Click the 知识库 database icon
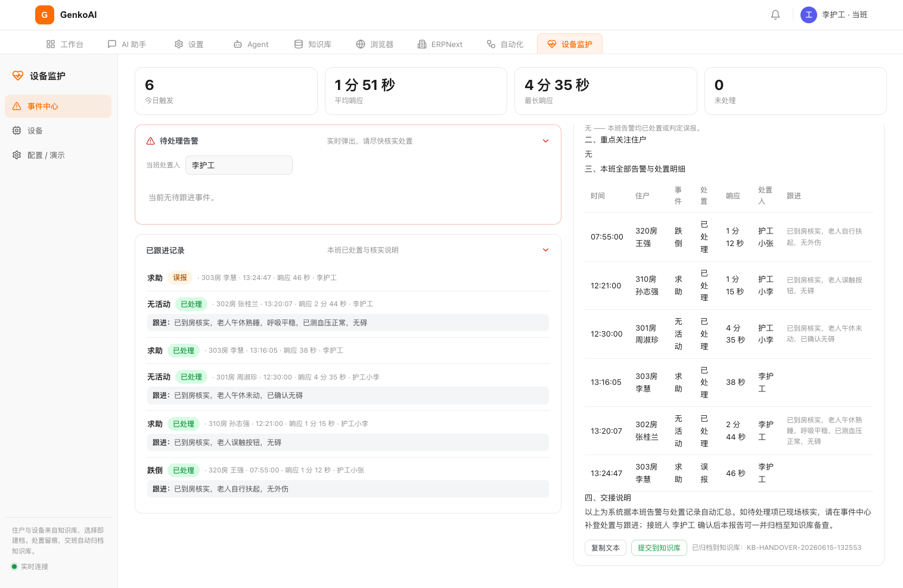This screenshot has height=588, width=903. pos(299,44)
